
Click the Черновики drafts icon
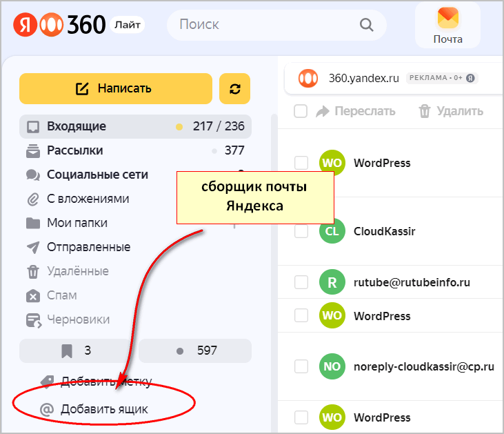click(x=34, y=320)
